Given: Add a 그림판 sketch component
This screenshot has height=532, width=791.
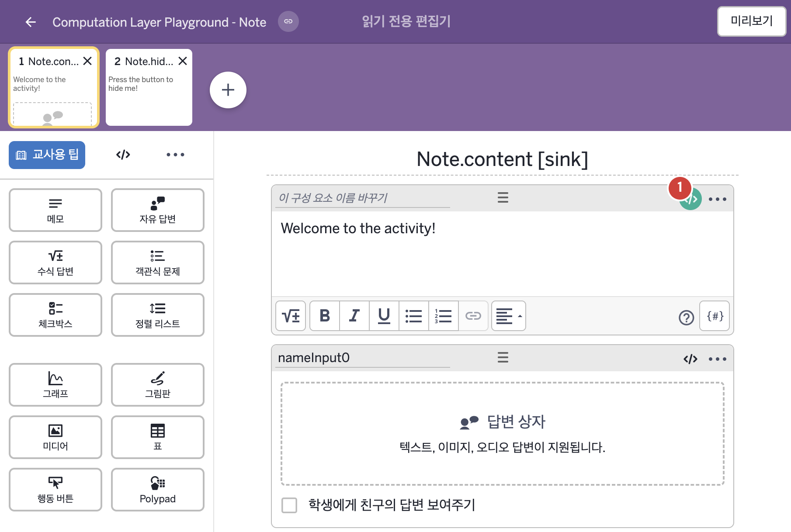Looking at the screenshot, I should [x=158, y=385].
